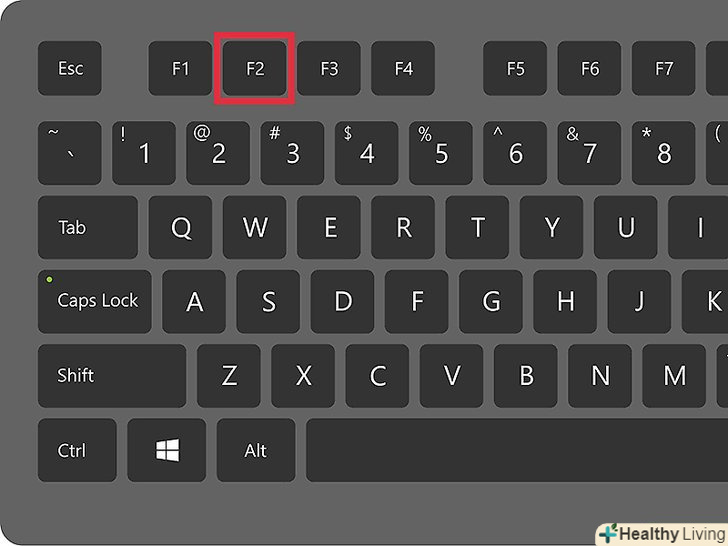Screen dimensions: 728x546
Task: Click the F5 function key
Action: [x=515, y=68]
